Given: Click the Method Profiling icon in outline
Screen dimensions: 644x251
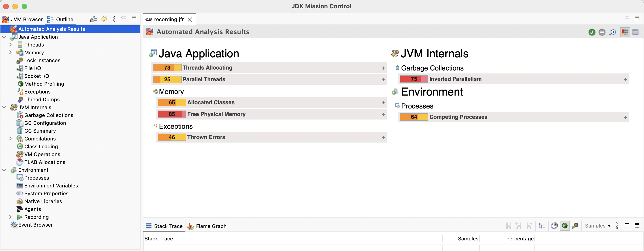Looking at the screenshot, I should pyautogui.click(x=20, y=84).
